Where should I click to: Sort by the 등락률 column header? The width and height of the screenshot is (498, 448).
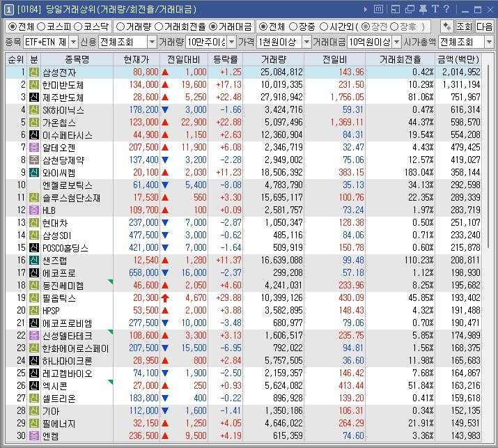tap(226, 59)
